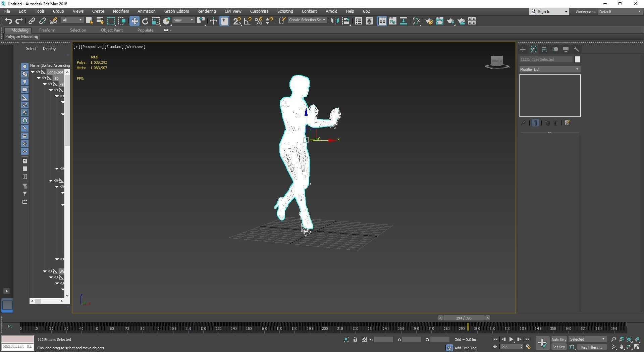Click the Go to Start button
644x352 pixels.
[x=495, y=340]
